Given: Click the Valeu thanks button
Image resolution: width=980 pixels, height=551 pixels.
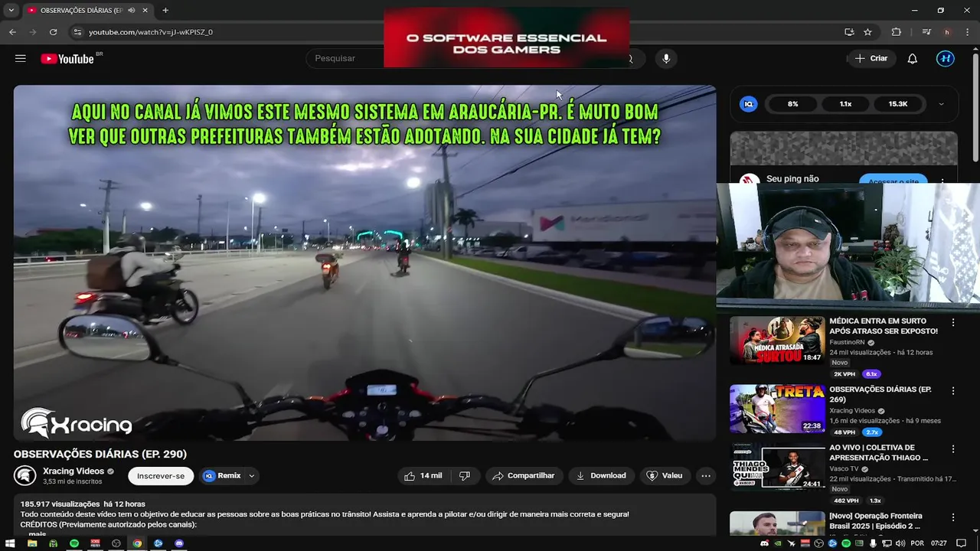Looking at the screenshot, I should click(x=665, y=476).
